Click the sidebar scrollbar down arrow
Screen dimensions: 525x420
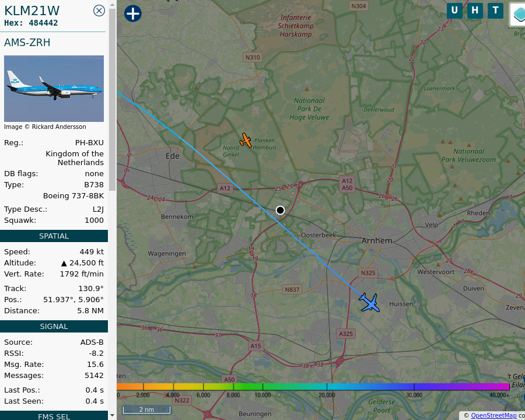pos(112,415)
